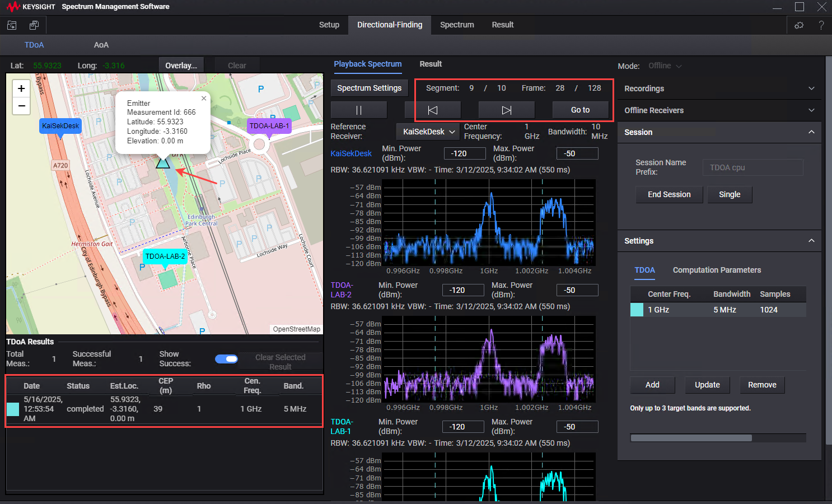
Task: Select the TDOA settings tab
Action: pos(644,270)
